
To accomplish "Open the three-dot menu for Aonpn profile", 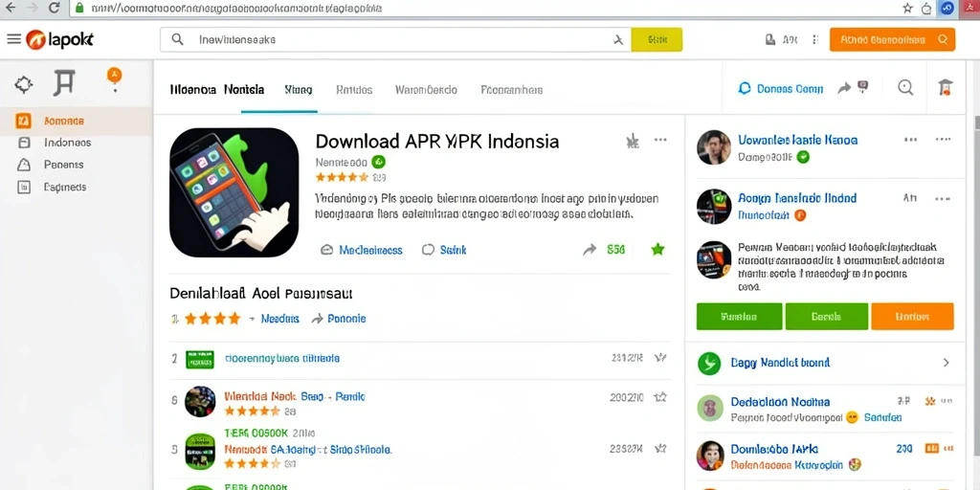I will [943, 199].
